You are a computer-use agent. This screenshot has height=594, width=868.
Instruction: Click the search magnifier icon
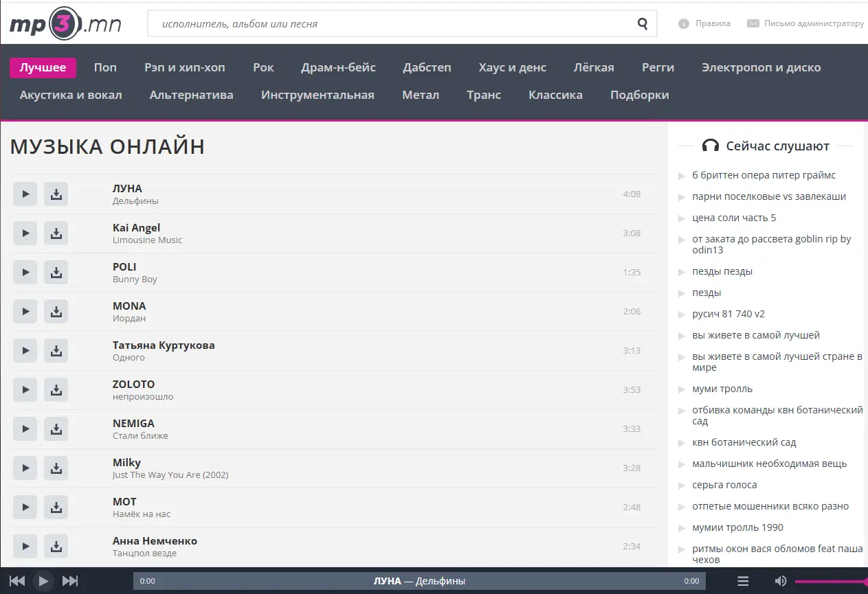(643, 24)
